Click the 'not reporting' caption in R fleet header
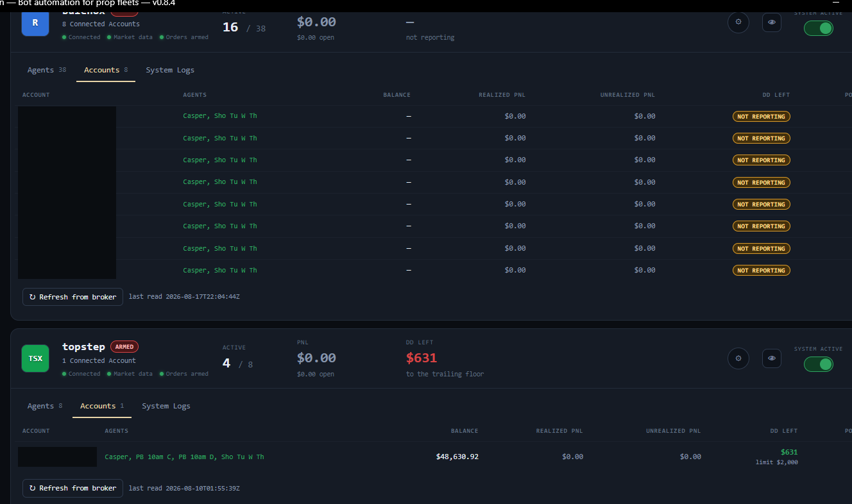This screenshot has height=504, width=852. 430,37
